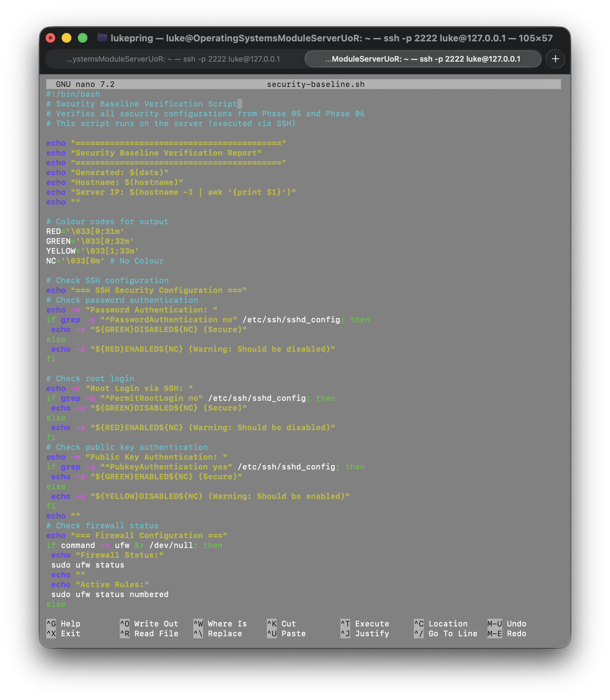Minimize the window using yellow button

pyautogui.click(x=67, y=38)
